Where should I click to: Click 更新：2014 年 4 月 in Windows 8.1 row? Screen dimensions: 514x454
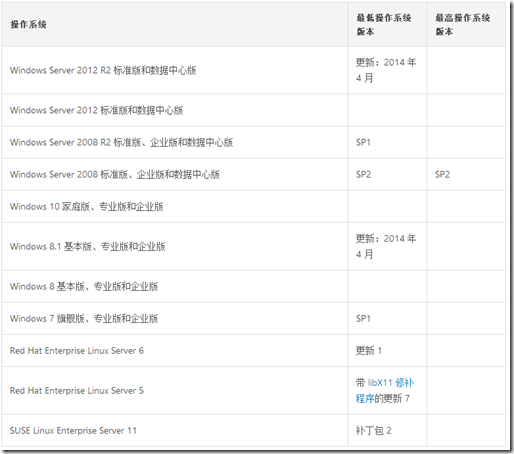(x=386, y=246)
